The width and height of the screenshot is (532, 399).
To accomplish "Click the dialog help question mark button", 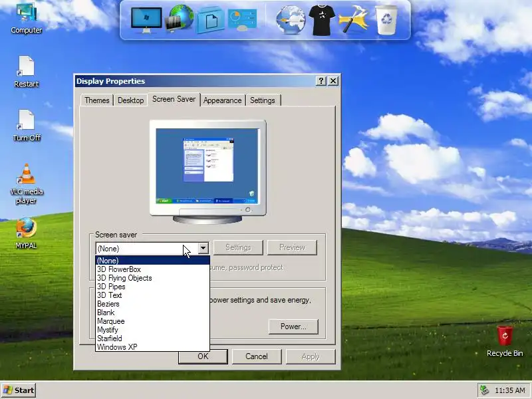I will (x=321, y=81).
